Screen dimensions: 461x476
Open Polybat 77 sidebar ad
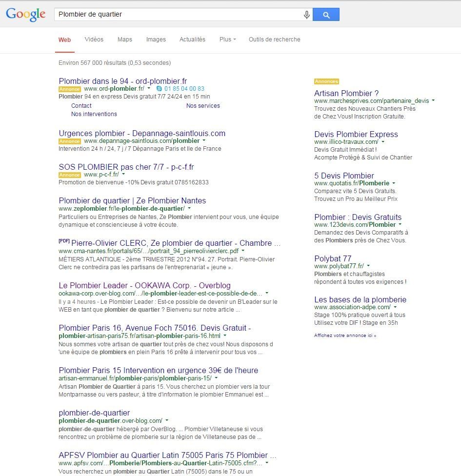333,258
